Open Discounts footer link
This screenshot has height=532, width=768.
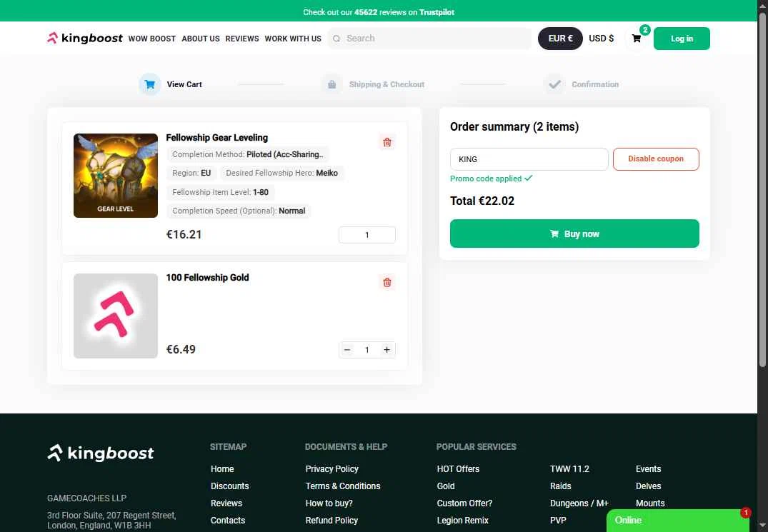tap(230, 486)
